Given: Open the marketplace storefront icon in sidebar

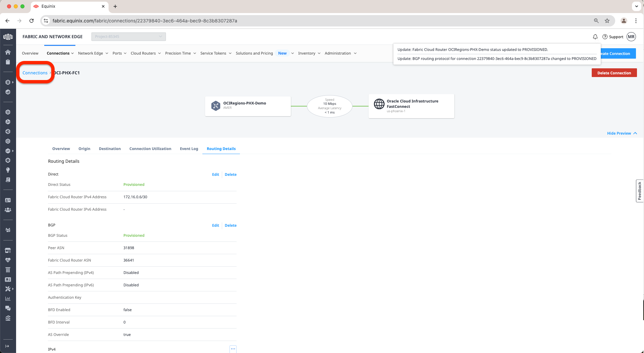Looking at the screenshot, I should pos(8,251).
